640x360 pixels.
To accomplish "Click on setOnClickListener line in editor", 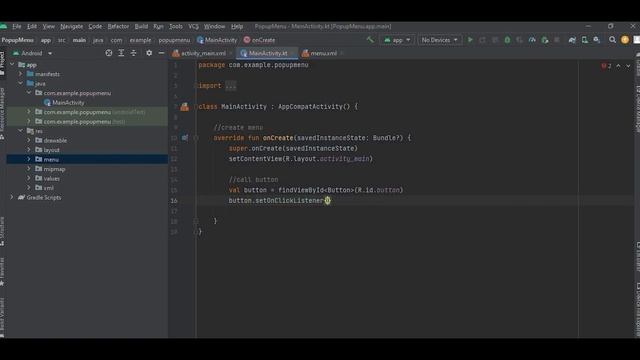I will coord(280,200).
